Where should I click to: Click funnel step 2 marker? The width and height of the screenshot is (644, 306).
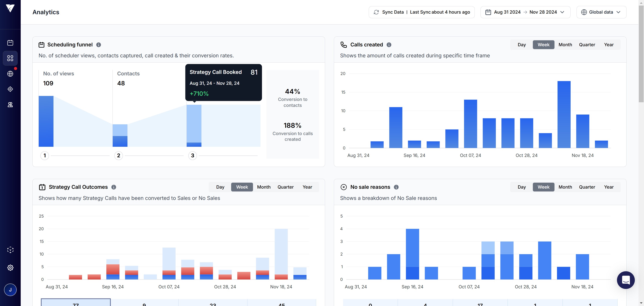[118, 156]
